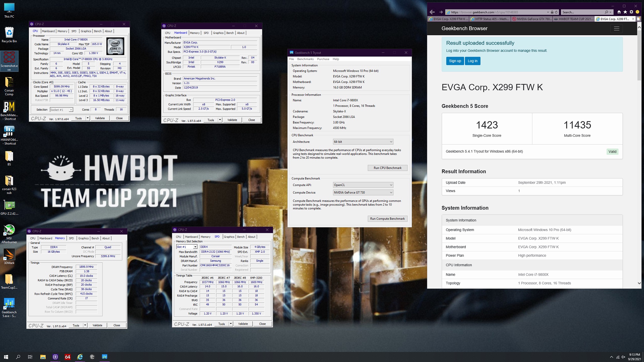644x362 pixels.
Task: Switch to NVIDIA GeForce GTX 780 browser tab
Action: tap(531, 19)
